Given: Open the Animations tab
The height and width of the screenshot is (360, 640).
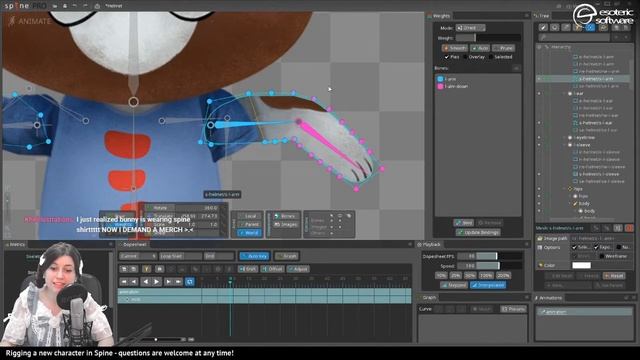Looking at the screenshot, I should point(549,298).
